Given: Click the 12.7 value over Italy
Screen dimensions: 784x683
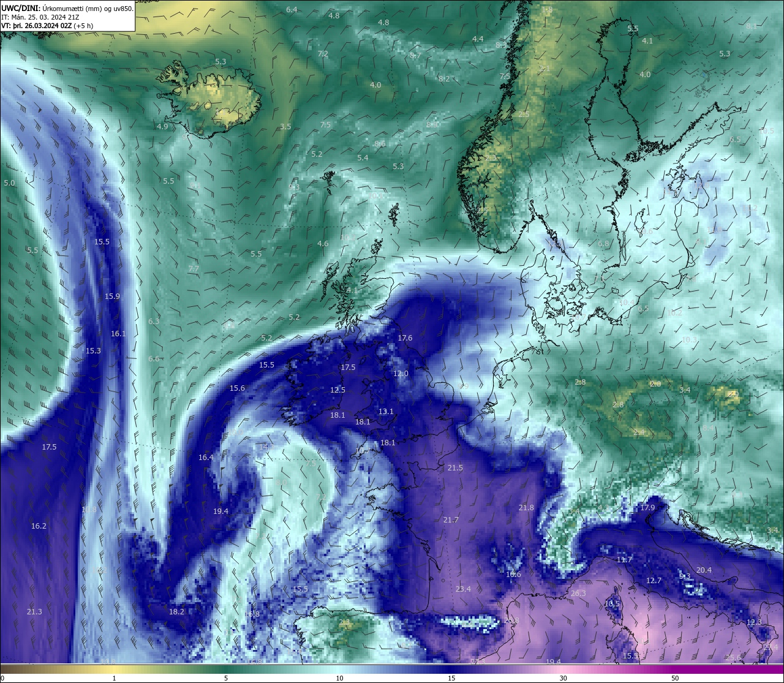Looking at the screenshot, I should (654, 581).
